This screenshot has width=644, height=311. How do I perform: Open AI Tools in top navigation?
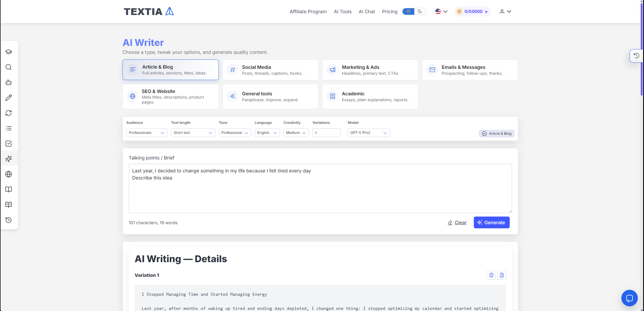(x=343, y=11)
